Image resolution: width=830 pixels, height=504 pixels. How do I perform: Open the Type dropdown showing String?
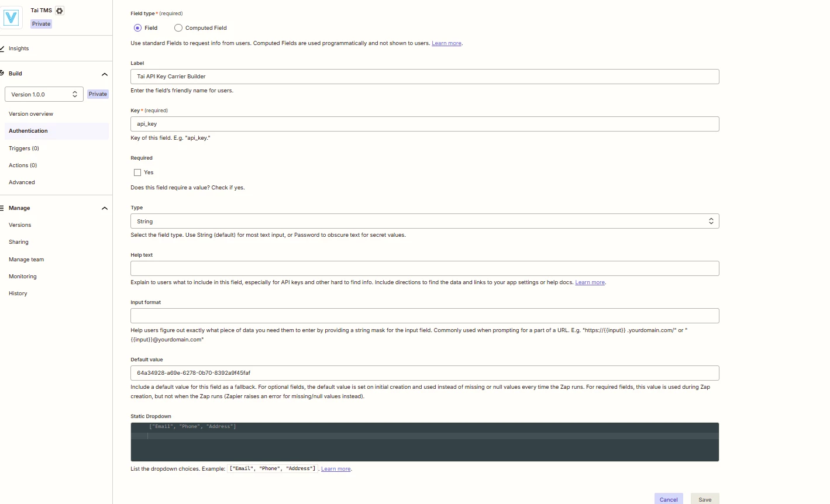click(x=425, y=221)
